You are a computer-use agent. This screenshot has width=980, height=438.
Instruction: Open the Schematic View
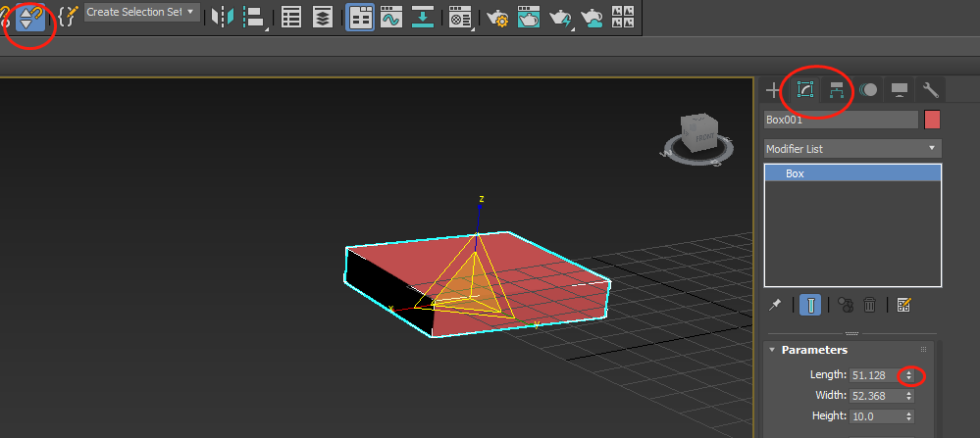pyautogui.click(x=423, y=18)
